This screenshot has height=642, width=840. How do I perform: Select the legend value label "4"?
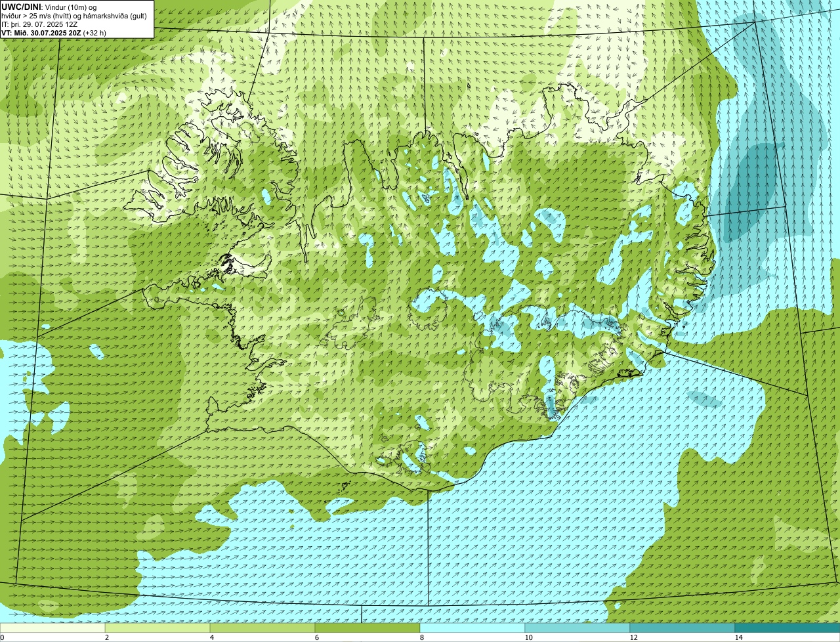pos(212,637)
